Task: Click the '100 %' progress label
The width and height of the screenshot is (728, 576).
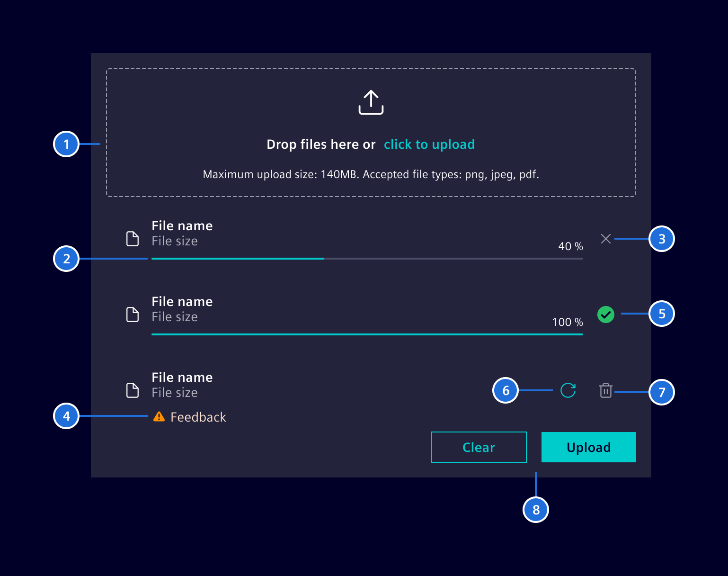Action: 568,322
